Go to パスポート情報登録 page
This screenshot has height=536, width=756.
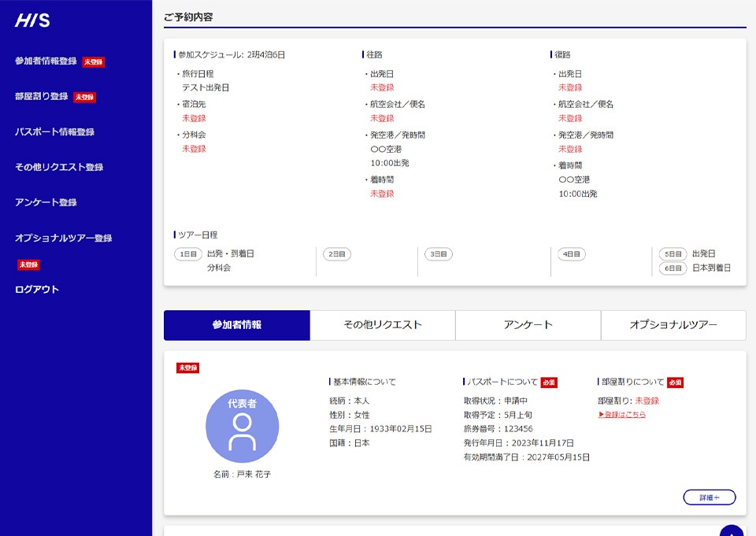(x=54, y=132)
